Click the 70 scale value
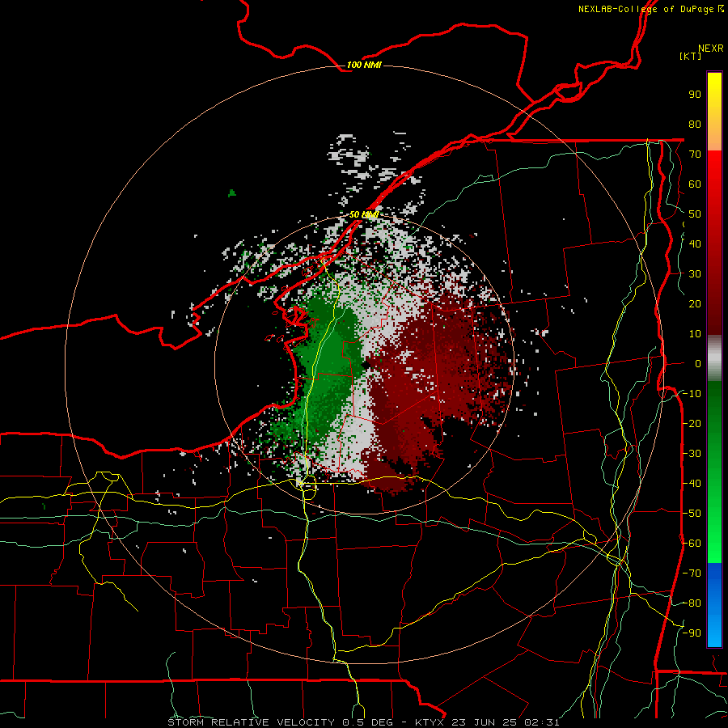728x728 pixels. click(x=695, y=154)
